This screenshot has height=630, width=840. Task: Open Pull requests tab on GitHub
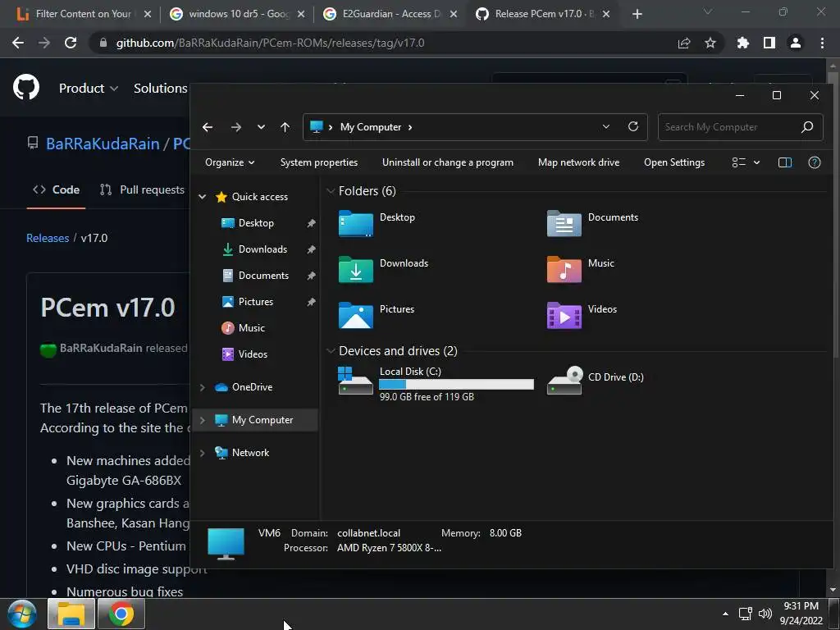point(142,189)
